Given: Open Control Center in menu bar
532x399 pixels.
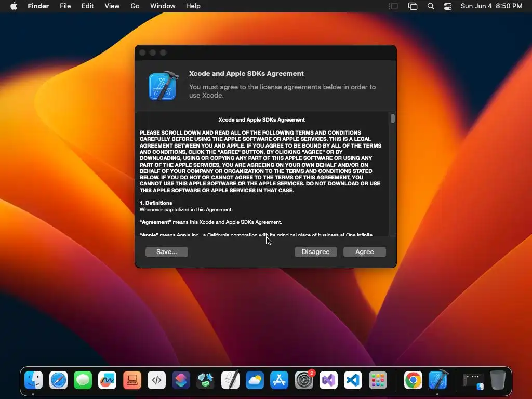Looking at the screenshot, I should tap(448, 6).
